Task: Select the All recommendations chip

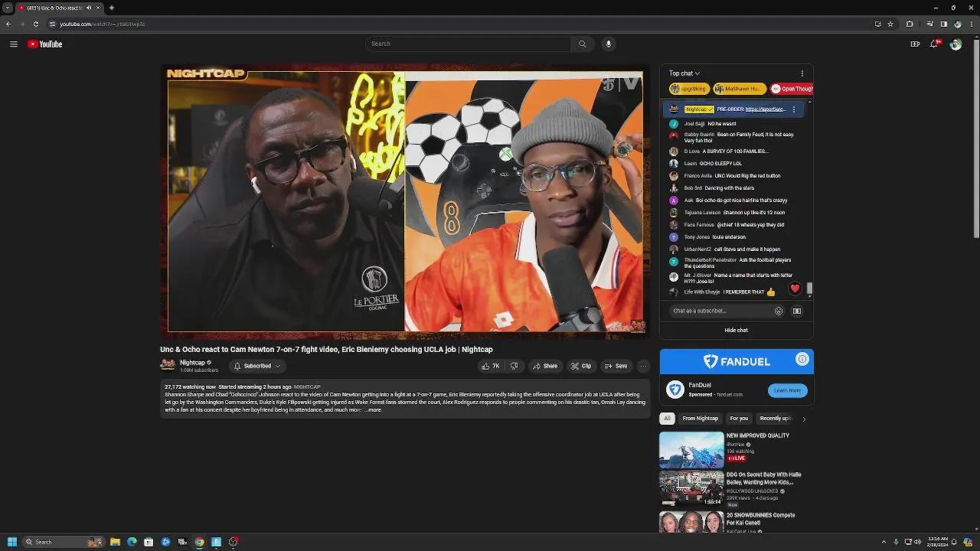Action: [x=667, y=419]
